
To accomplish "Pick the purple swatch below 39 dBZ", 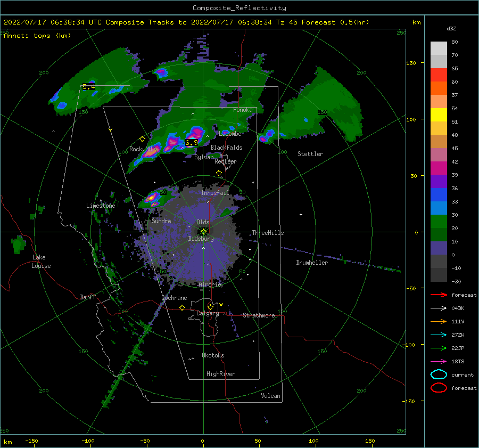I will [x=439, y=182].
